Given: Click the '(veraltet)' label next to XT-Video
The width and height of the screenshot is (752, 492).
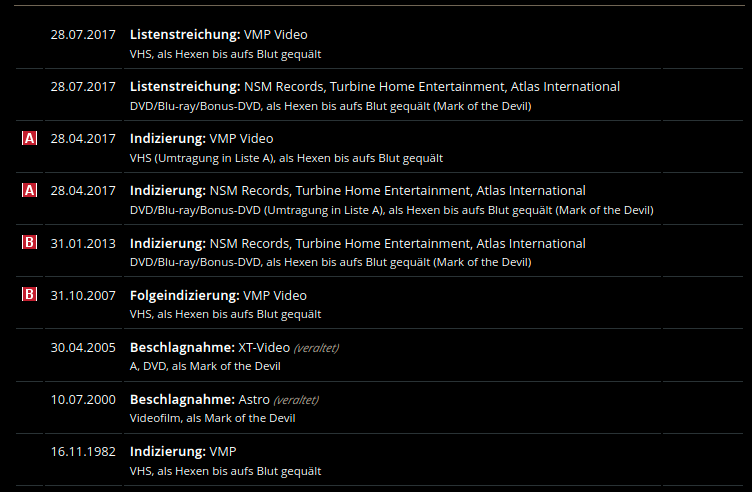Looking at the screenshot, I should [317, 348].
